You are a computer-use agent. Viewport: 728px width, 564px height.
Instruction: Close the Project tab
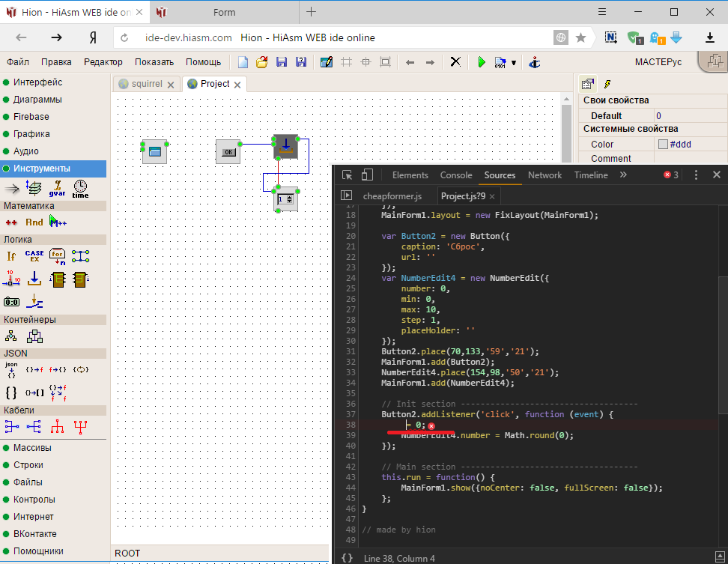(x=237, y=85)
